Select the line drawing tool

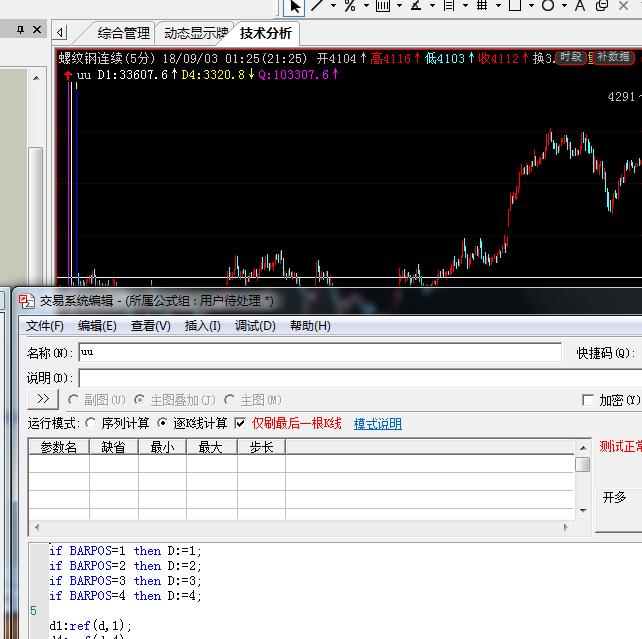(x=318, y=5)
